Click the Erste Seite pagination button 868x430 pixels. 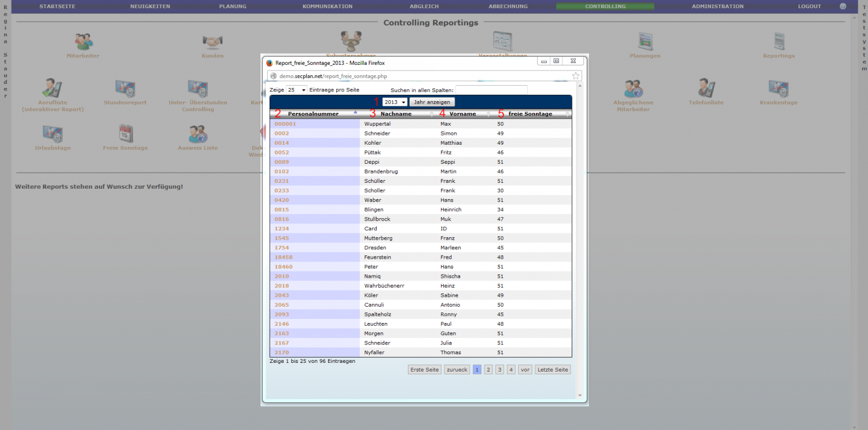click(425, 370)
